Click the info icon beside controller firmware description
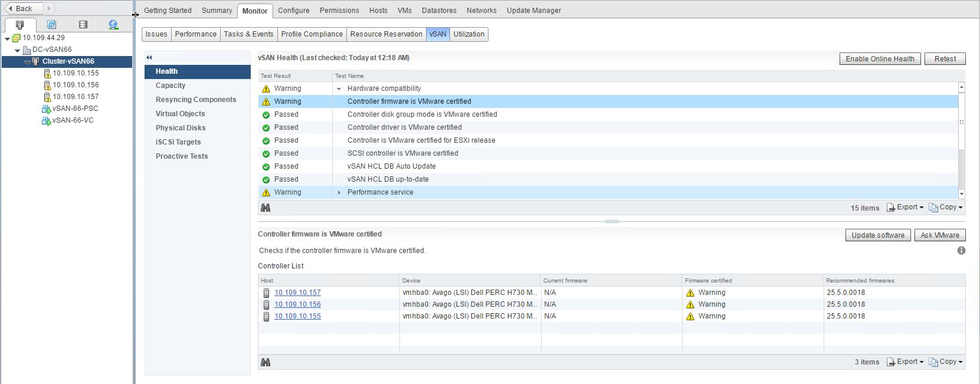The width and height of the screenshot is (980, 384). (961, 251)
